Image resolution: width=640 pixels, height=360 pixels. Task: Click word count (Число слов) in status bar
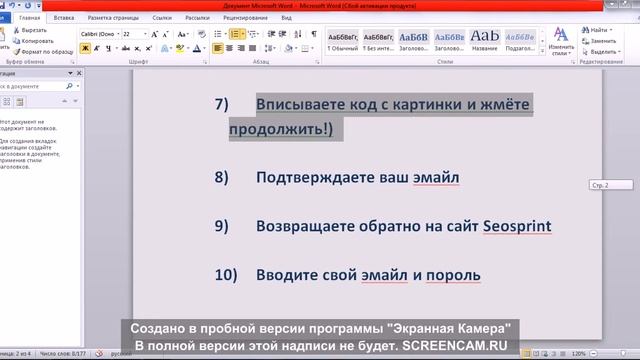tap(62, 353)
